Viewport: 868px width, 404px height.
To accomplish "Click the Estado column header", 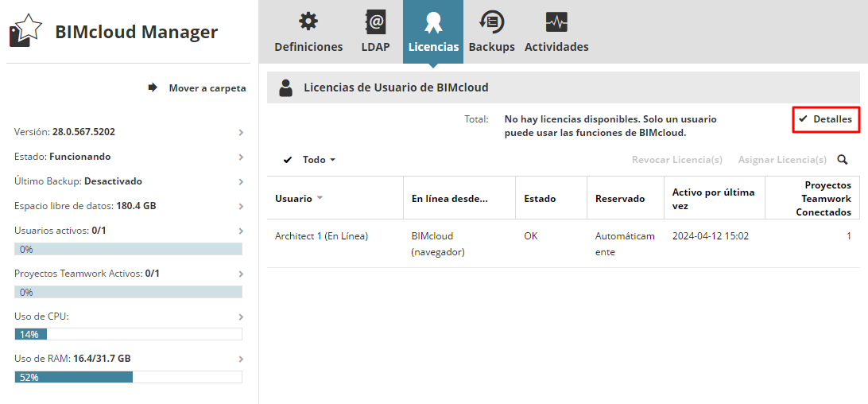I will pos(551,198).
